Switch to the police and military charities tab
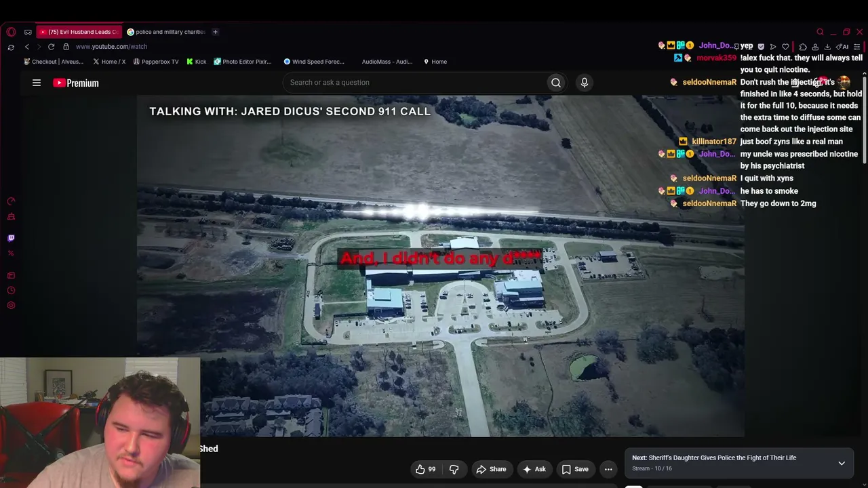The image size is (868, 488). click(166, 32)
